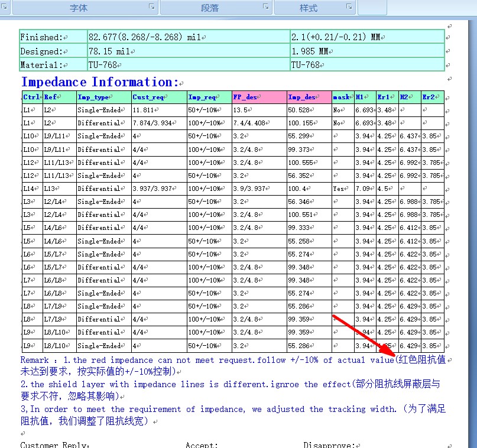Image resolution: width=477 pixels, height=448 pixels.
Task: Open the 样式 group dialog launcher
Action: tap(349, 7)
